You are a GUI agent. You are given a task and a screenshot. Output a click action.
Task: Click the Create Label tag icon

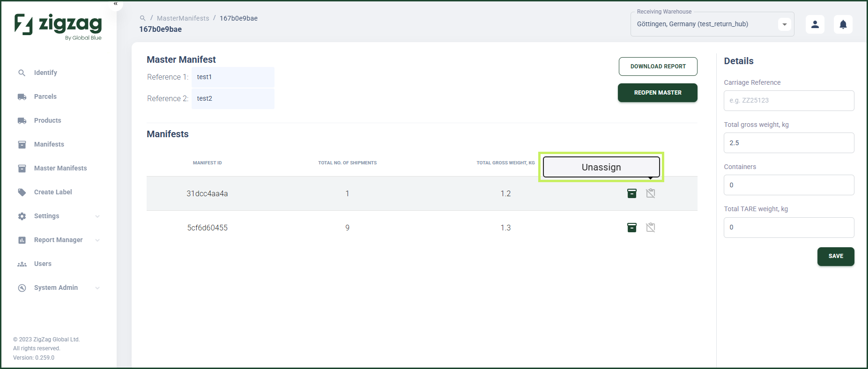coord(22,192)
